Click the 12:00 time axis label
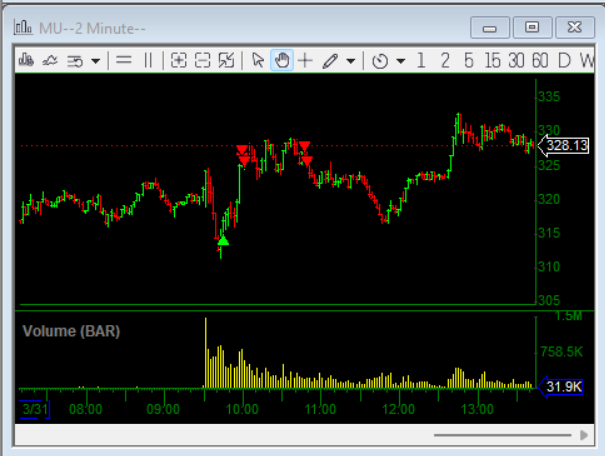This screenshot has width=605, height=456. pos(399,409)
